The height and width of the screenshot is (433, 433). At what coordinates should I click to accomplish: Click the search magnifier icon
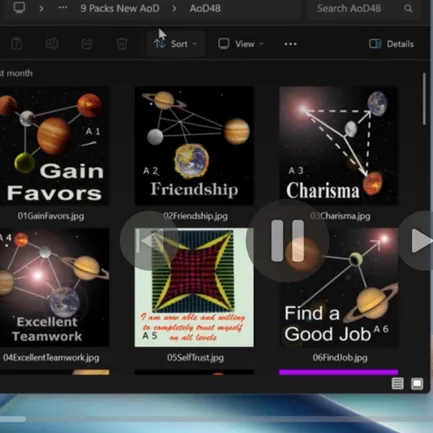pos(408,8)
